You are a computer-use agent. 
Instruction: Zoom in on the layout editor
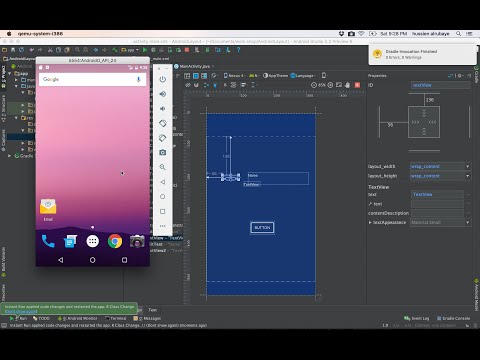[330, 85]
